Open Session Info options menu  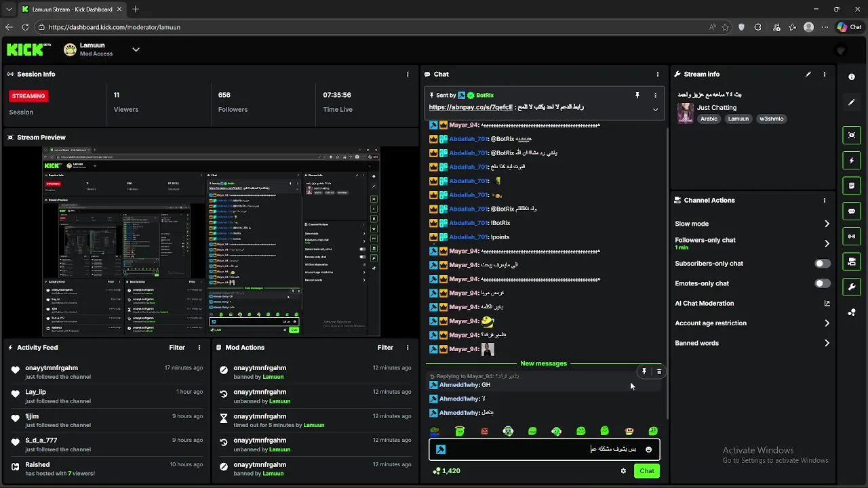click(x=408, y=75)
